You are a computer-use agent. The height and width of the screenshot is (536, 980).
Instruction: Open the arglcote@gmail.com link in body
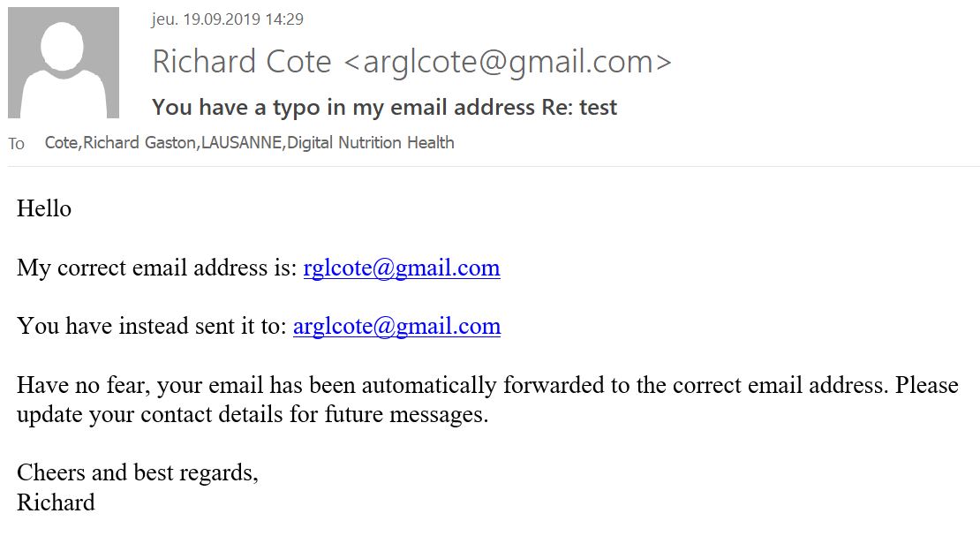tap(397, 326)
